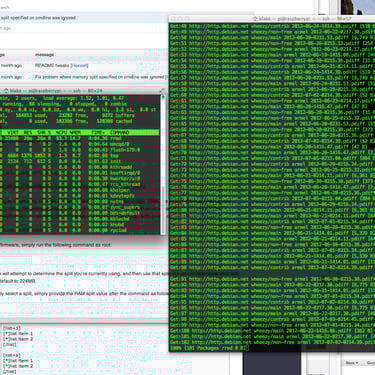The image size is (375, 375).
Task: Click the small terminal scrollbar up arrow
Action: (163, 97)
